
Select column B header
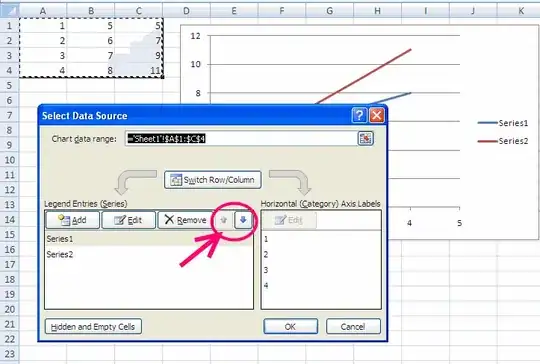[x=91, y=11]
